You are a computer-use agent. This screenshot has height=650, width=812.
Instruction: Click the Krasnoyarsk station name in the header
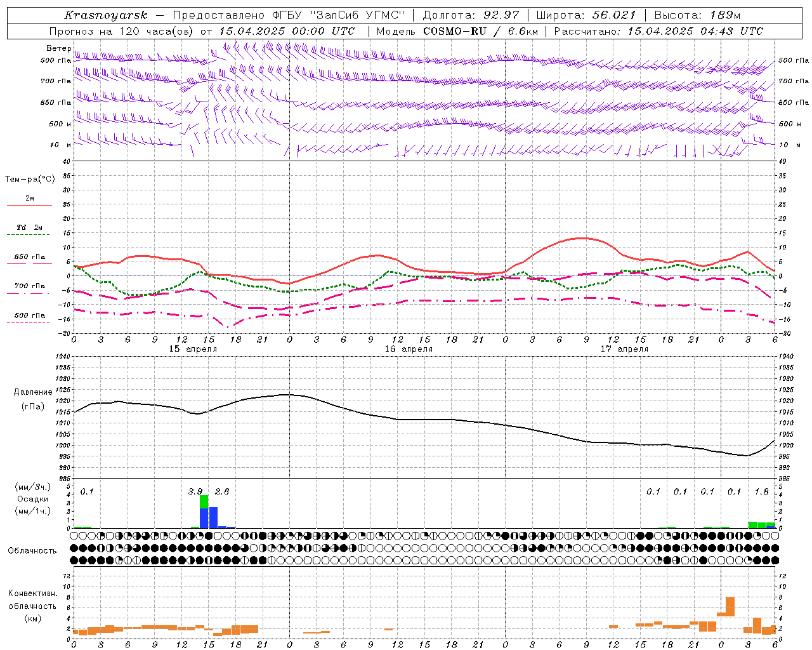(x=105, y=15)
